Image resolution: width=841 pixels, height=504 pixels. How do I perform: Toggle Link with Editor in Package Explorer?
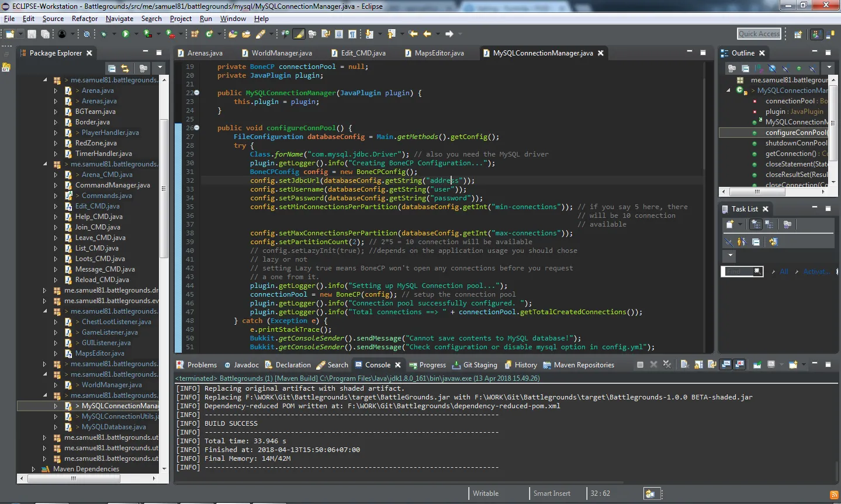coord(125,68)
